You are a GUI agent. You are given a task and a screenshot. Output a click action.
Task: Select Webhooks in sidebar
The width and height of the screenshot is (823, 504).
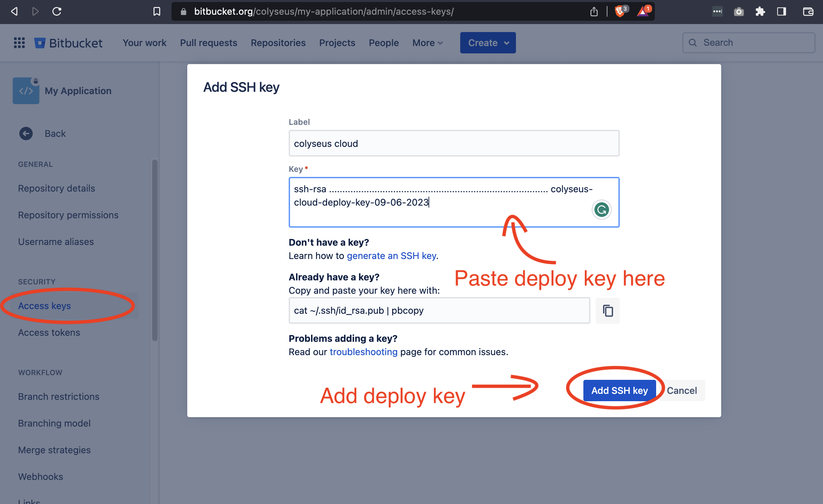tap(40, 477)
